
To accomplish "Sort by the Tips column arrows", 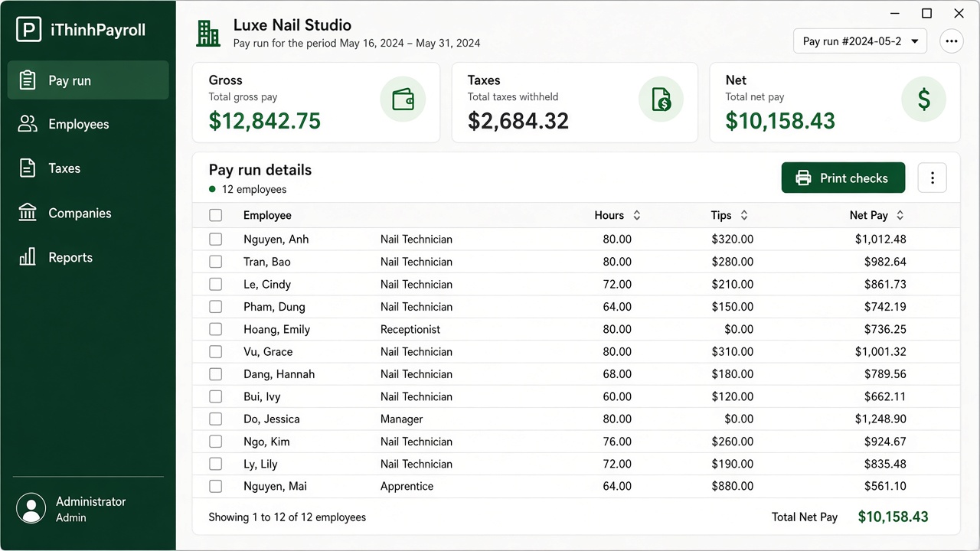I will tap(743, 216).
